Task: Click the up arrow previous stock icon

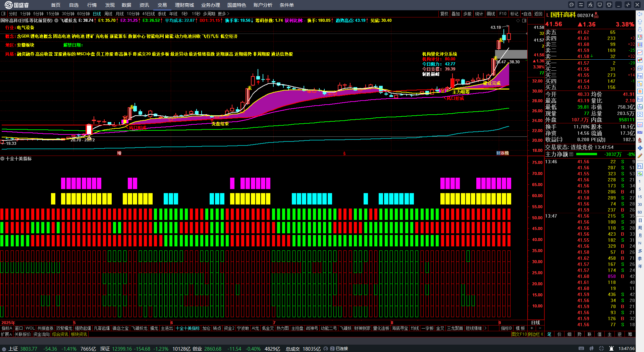Action: (640, 22)
